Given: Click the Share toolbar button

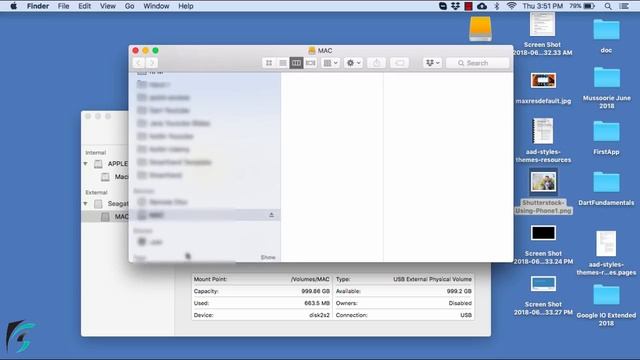Looking at the screenshot, I should point(376,63).
